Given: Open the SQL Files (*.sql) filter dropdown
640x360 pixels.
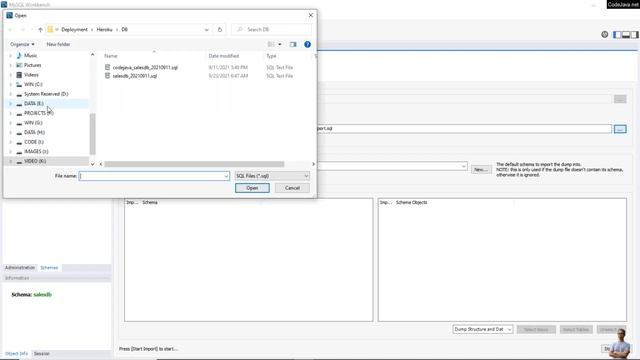Looking at the screenshot, I should pos(272,176).
